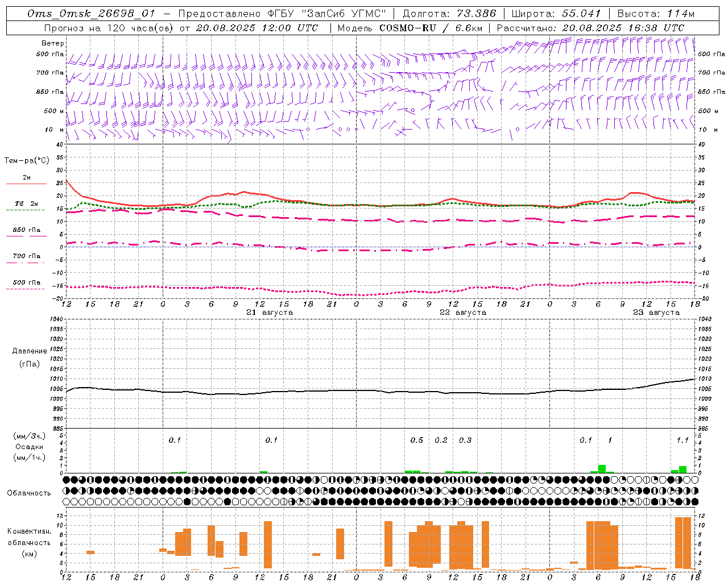Viewport: 728px width, 582px height.
Task: Click the tallest green precipitation bar
Action: pyautogui.click(x=602, y=469)
